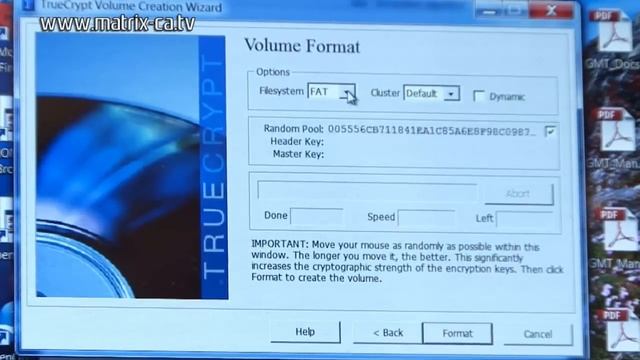This screenshot has height=360, width=640.
Task: Click the Volume Format heading
Action: click(x=302, y=46)
